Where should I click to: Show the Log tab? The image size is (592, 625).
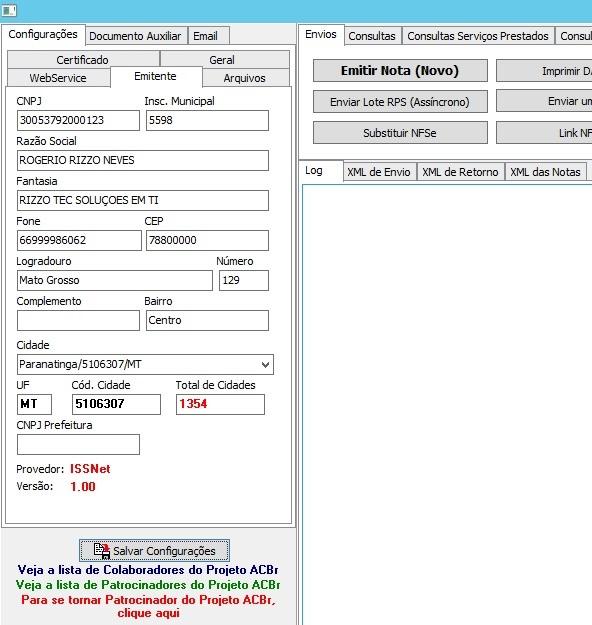(x=322, y=171)
